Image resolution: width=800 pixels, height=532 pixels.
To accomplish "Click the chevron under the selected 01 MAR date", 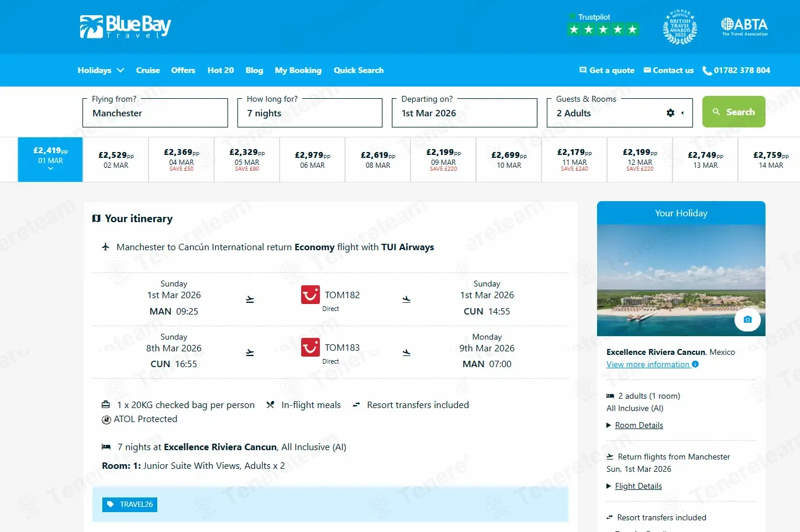I will (x=50, y=169).
